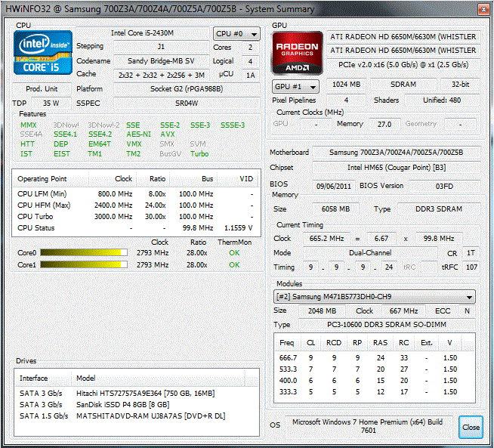Click the Core1 clock 2793 MHz value
This screenshot has width=494, height=448.
pos(153,265)
